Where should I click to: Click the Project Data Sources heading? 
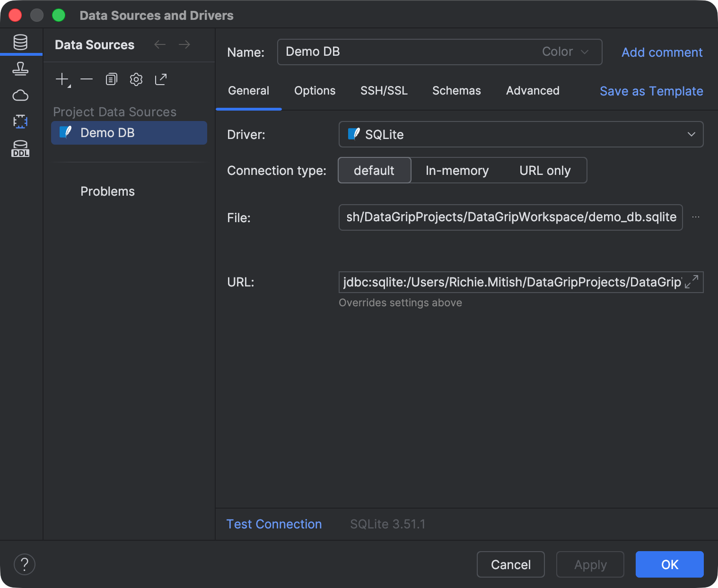tap(114, 112)
